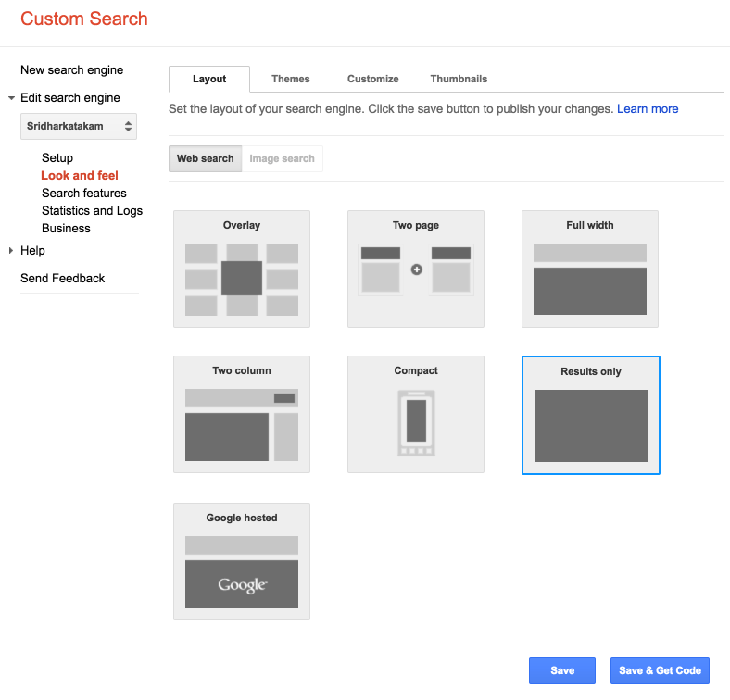The image size is (730, 700).
Task: Open the Setup section
Action: click(57, 157)
